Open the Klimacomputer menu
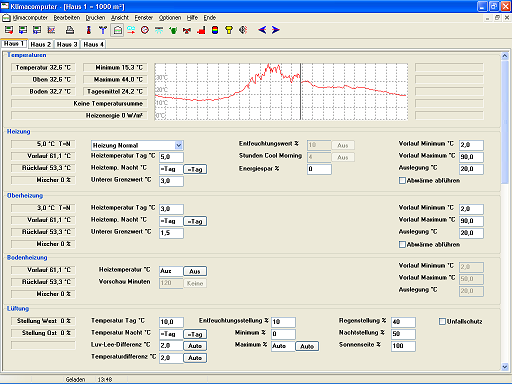512x384 pixels. point(30,18)
